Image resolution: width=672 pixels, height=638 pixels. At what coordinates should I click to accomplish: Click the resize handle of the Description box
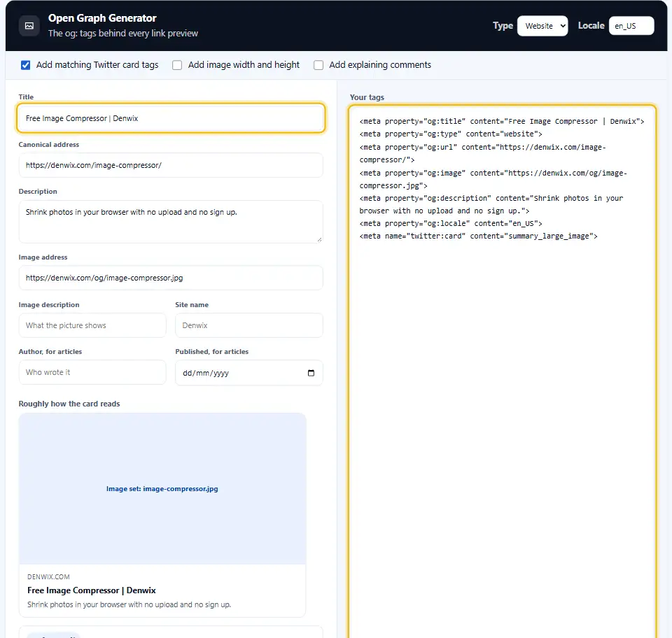(x=319, y=239)
